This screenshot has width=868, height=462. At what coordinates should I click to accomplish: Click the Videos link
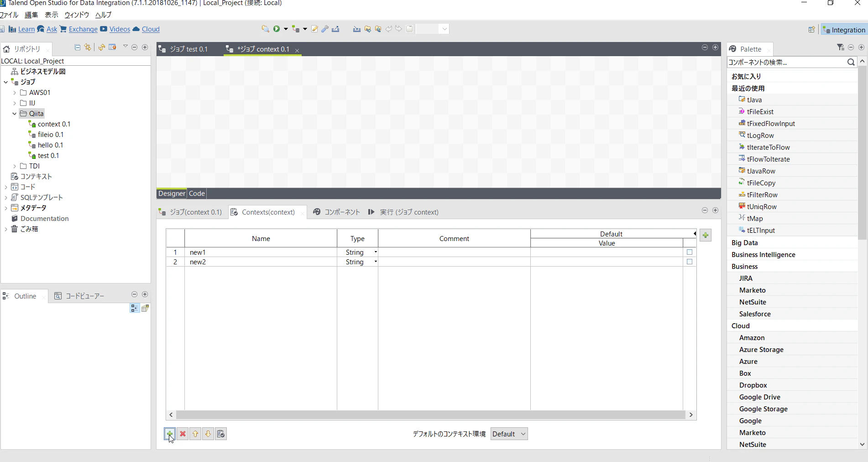[120, 29]
